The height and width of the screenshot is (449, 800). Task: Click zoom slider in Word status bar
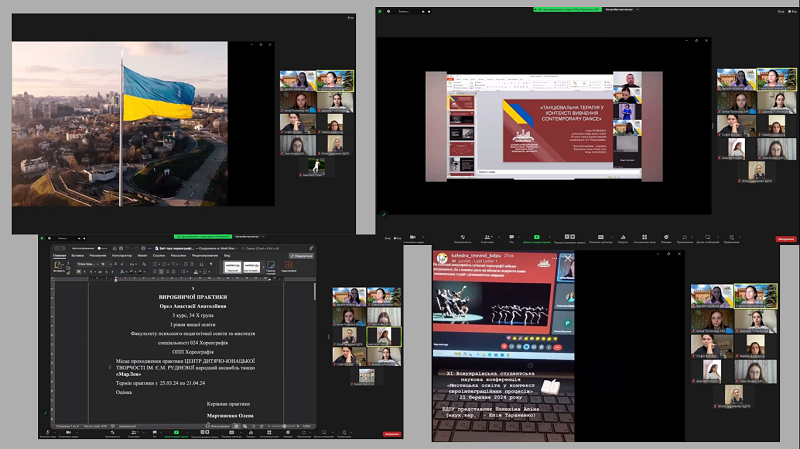pos(283,426)
